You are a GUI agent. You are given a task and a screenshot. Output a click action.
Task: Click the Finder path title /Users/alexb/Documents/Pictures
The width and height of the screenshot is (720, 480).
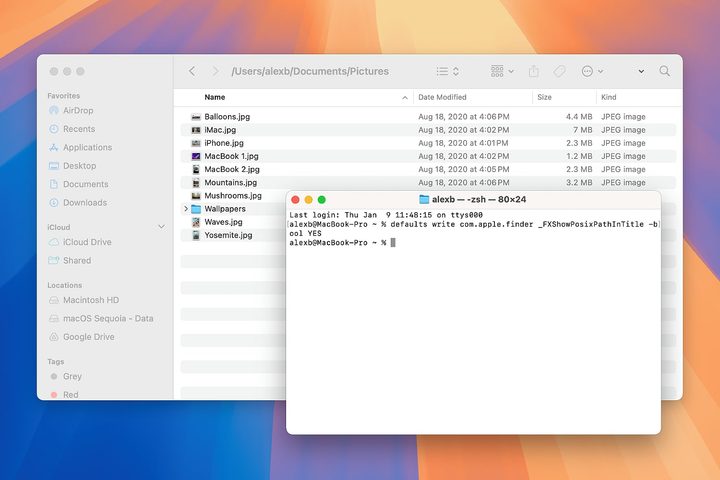click(310, 71)
